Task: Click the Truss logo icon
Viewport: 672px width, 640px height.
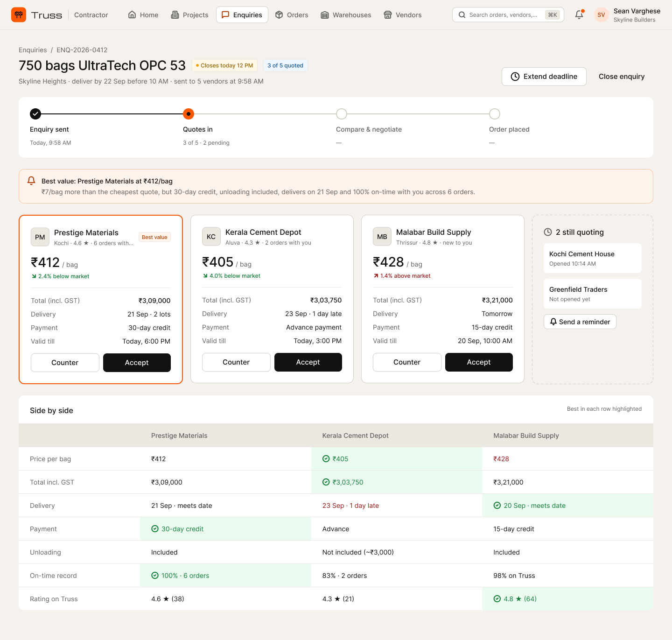Action: 19,15
